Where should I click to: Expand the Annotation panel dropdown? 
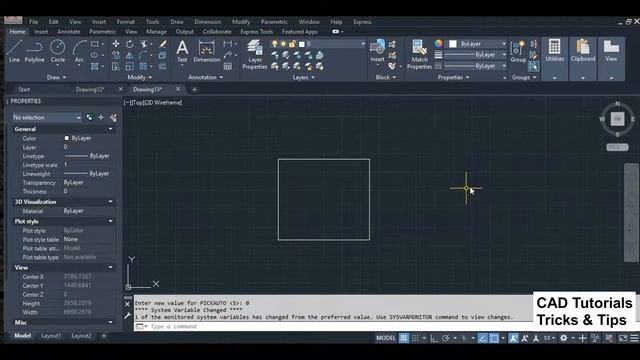(205, 77)
